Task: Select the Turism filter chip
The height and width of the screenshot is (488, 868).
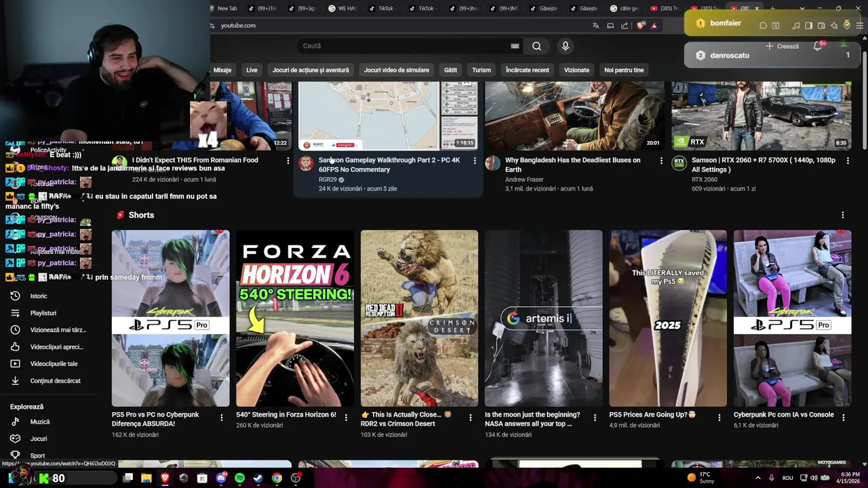Action: [x=481, y=70]
